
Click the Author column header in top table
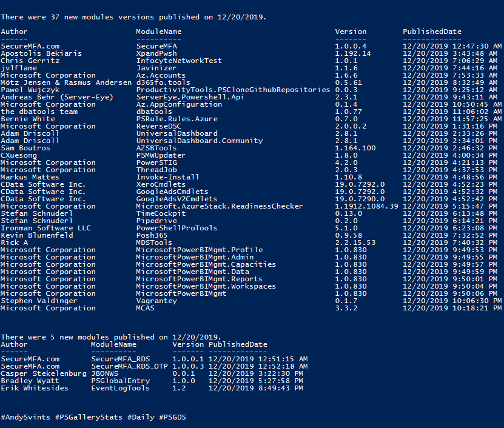pyautogui.click(x=14, y=32)
